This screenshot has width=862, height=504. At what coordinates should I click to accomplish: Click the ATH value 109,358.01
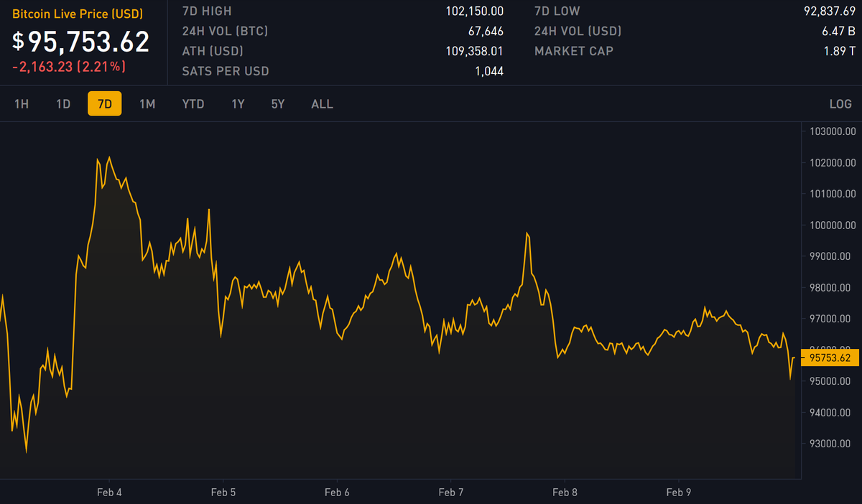pos(474,52)
